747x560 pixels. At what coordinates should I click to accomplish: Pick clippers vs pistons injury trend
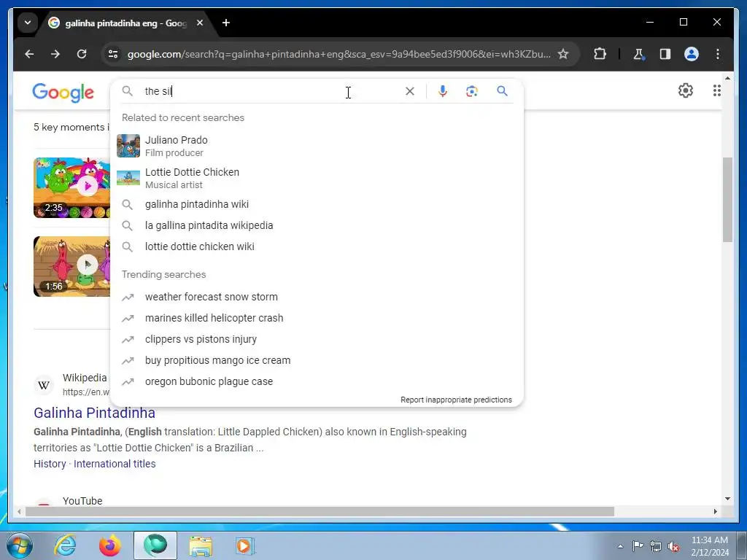click(317, 339)
